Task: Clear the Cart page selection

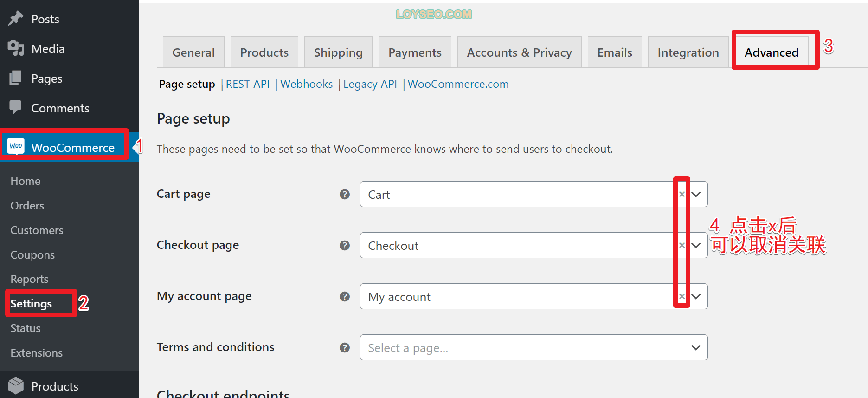Action: point(682,194)
